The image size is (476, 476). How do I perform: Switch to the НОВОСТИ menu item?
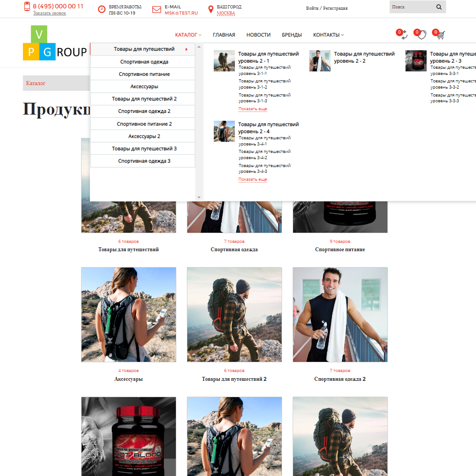259,34
